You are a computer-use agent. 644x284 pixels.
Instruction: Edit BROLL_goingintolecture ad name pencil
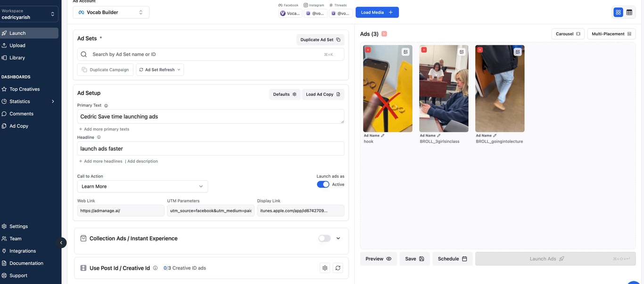pos(495,136)
